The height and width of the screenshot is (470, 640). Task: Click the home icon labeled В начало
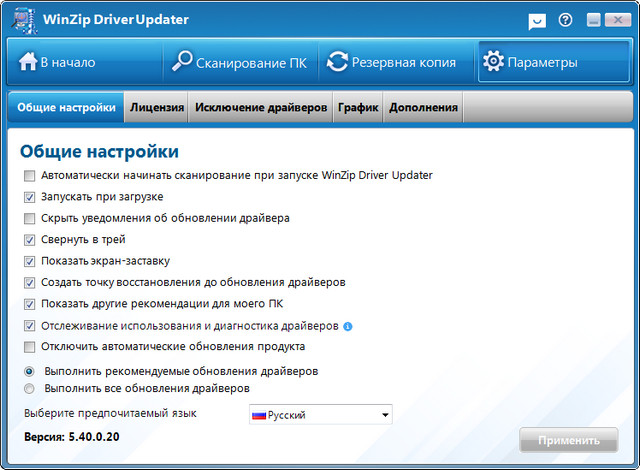click(x=27, y=62)
